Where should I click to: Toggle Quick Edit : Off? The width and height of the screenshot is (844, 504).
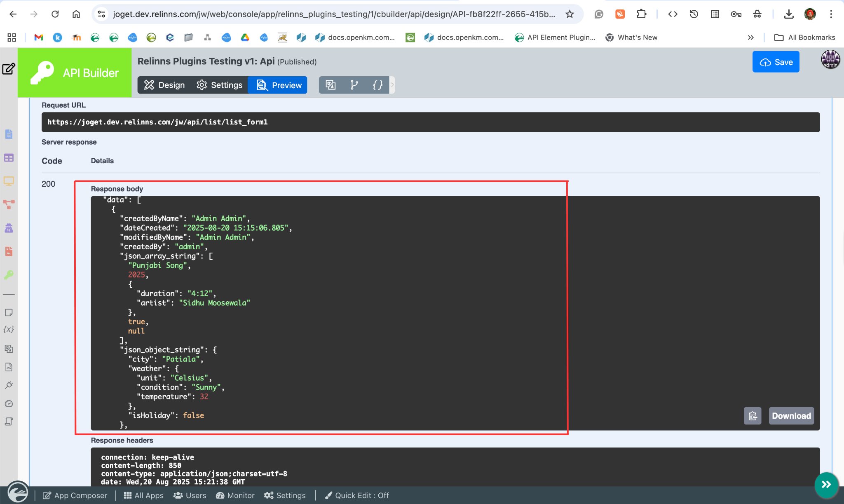[357, 495]
